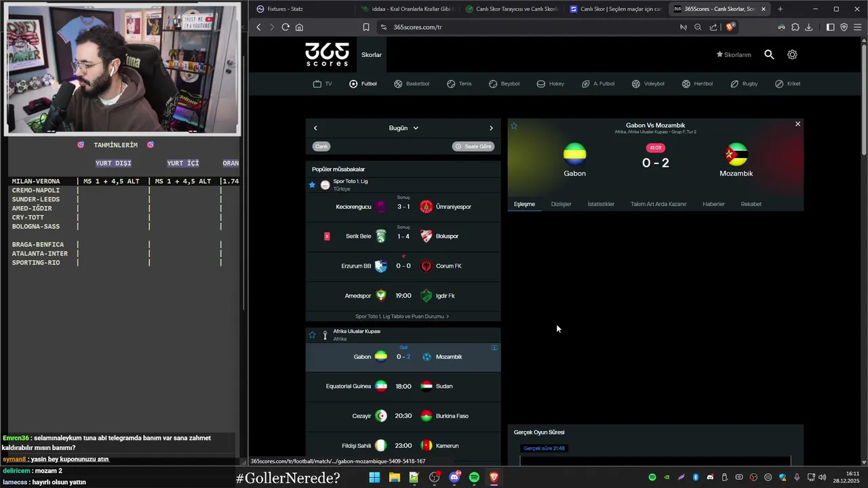This screenshot has width=868, height=488.
Task: Select the Rugby sport category
Action: pos(744,84)
